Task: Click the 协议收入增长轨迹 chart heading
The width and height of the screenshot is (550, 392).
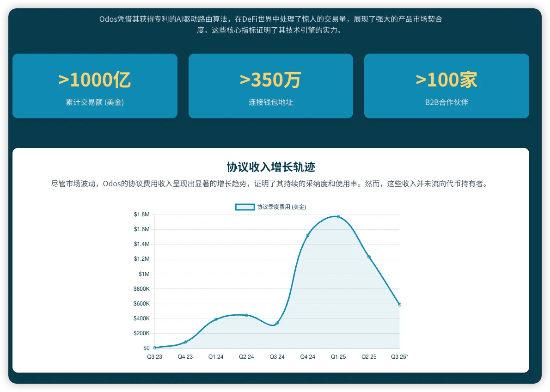Action: [x=271, y=167]
